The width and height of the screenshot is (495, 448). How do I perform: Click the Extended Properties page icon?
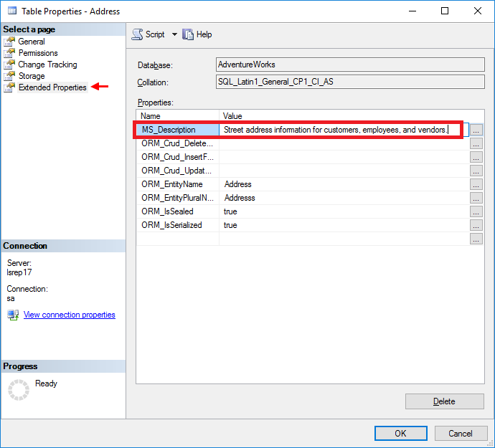[9, 87]
